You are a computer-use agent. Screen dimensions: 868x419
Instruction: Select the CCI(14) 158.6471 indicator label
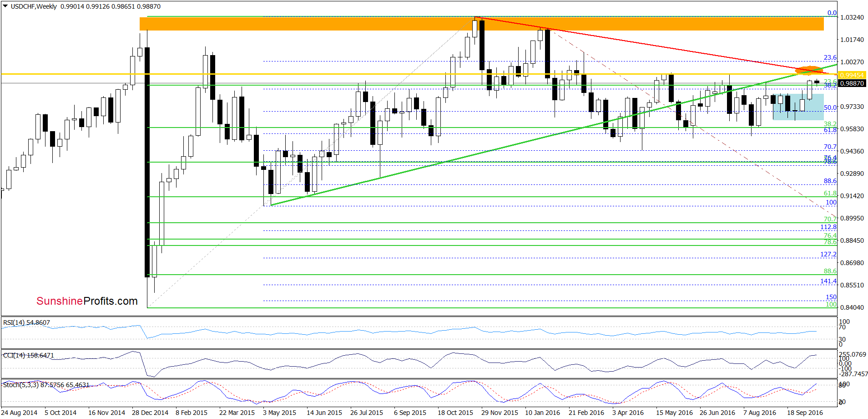[x=28, y=355]
